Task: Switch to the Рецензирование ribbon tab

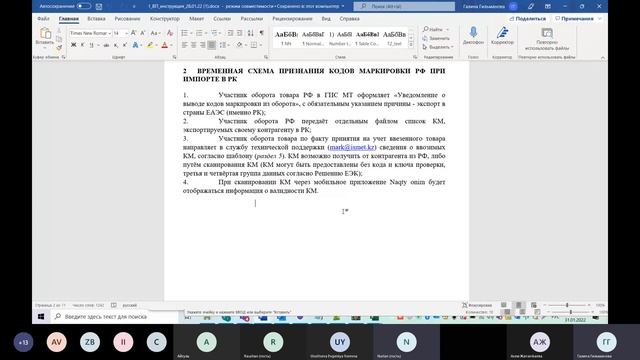Action: pyautogui.click(x=292, y=19)
